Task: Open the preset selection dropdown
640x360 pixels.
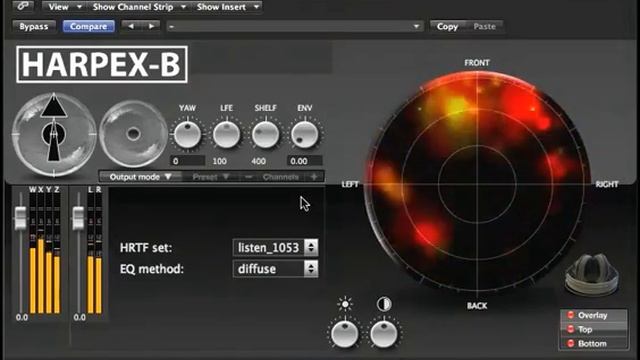Action: coord(294,27)
